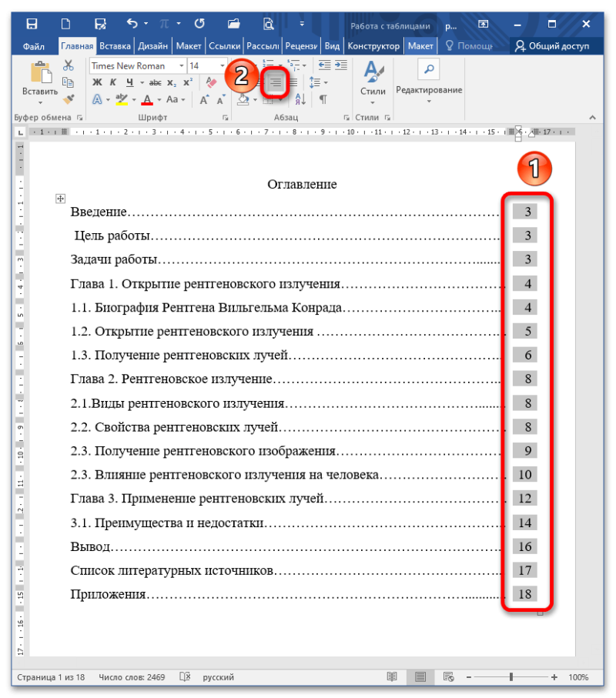Click the ruler tab selector icon
616x698 pixels.
[x=21, y=132]
